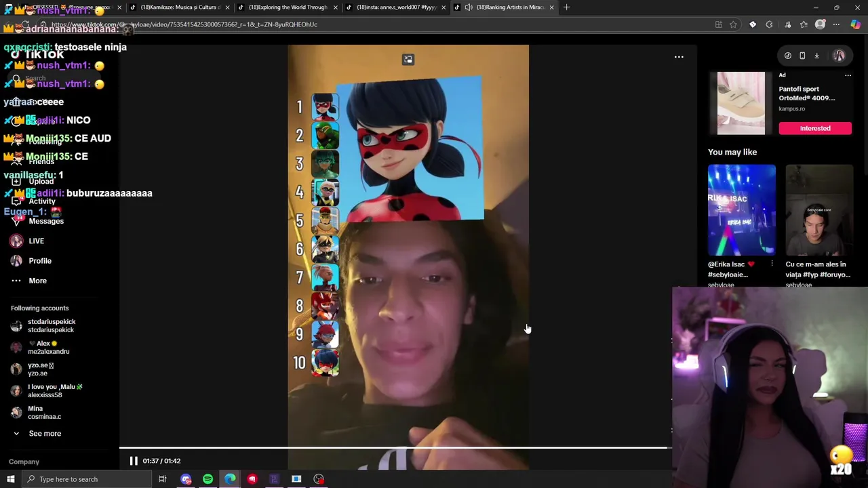Click the floating player icon atop video
868x488 pixels.
(x=408, y=60)
